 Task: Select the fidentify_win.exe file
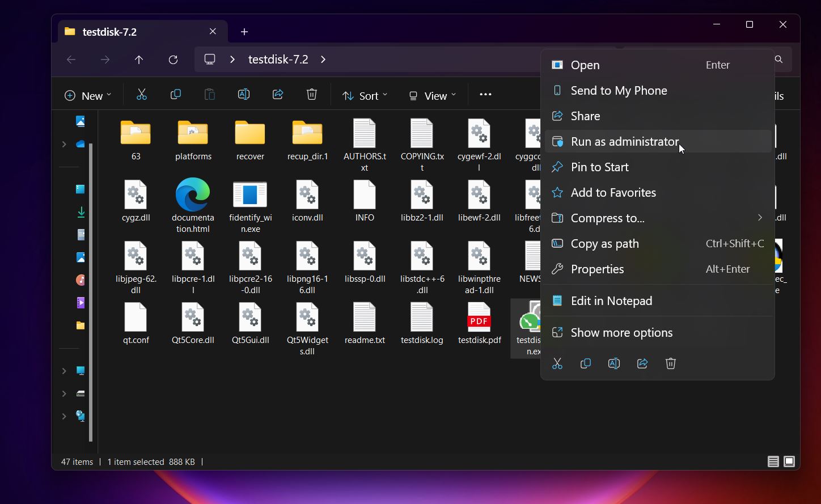(x=250, y=206)
